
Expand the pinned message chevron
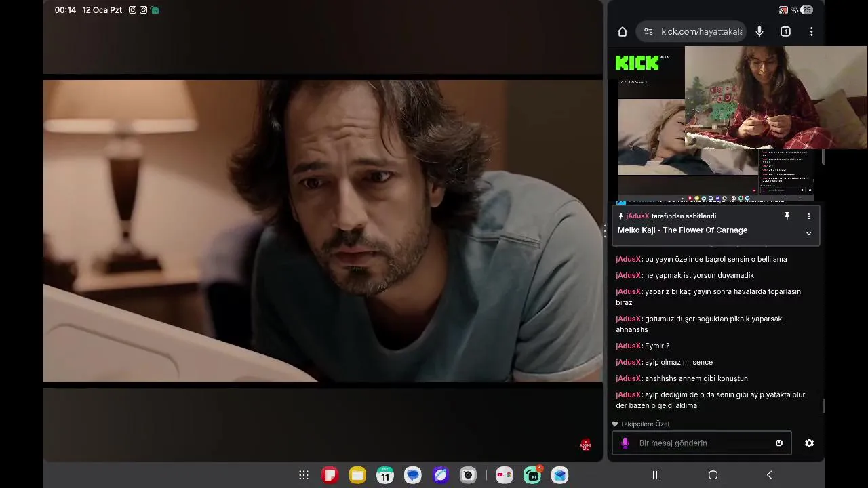pyautogui.click(x=808, y=232)
